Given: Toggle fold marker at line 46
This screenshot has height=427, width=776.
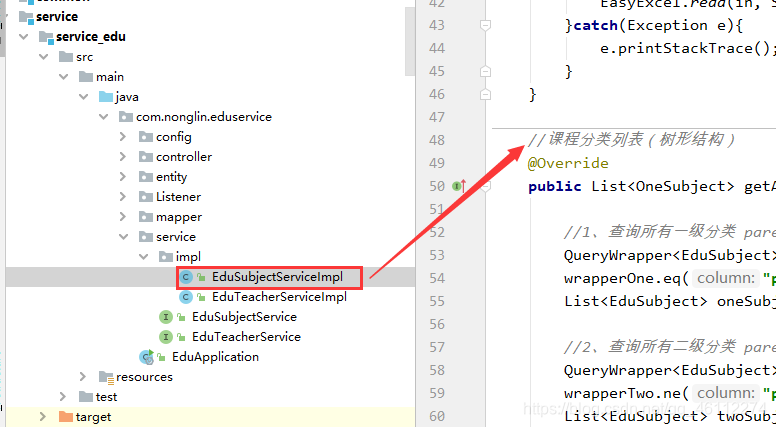Looking at the screenshot, I should point(485,94).
